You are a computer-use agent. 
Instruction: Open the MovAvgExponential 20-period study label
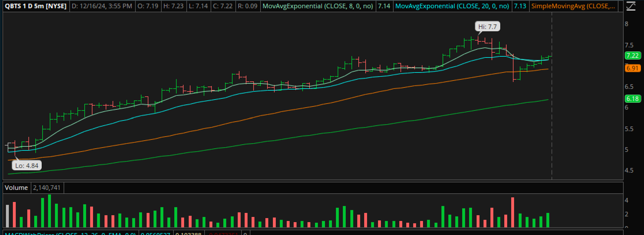point(452,6)
